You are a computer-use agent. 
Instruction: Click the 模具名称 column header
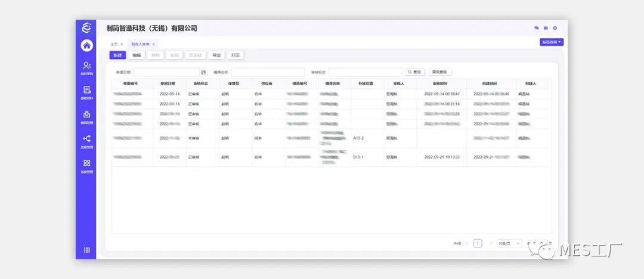tap(333, 84)
